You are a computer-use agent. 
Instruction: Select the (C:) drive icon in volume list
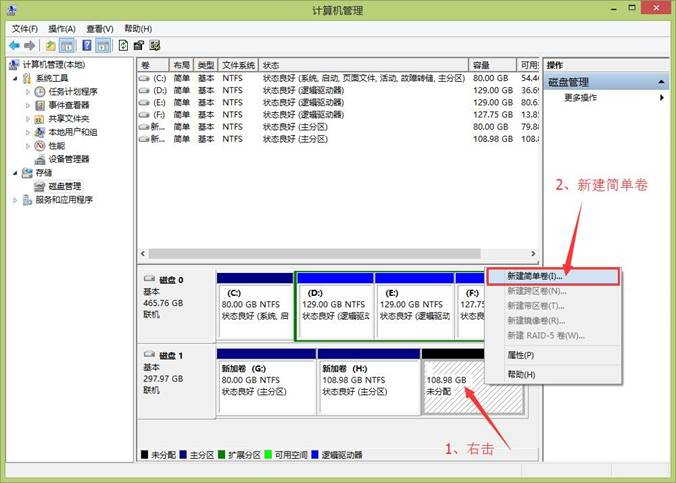tap(144, 78)
